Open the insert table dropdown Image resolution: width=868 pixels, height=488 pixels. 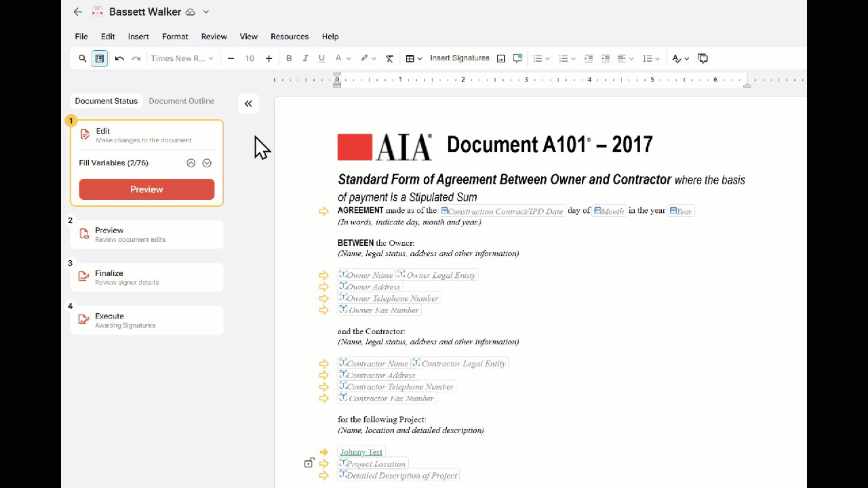point(414,59)
